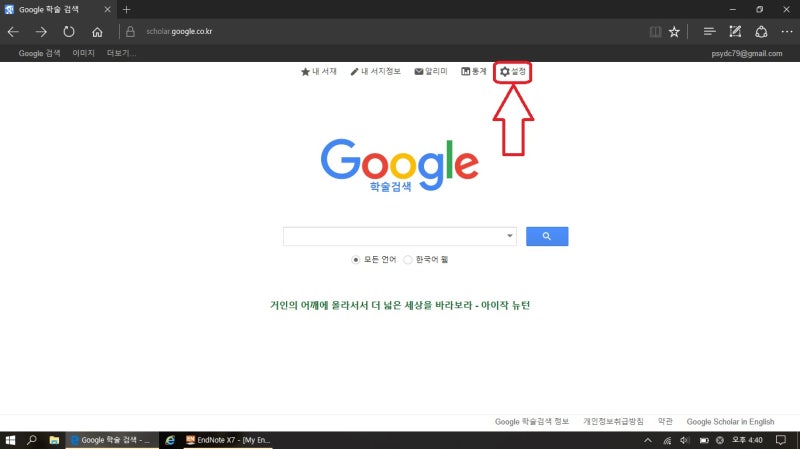
Task: Show hidden system tray icons
Action: tap(647, 440)
